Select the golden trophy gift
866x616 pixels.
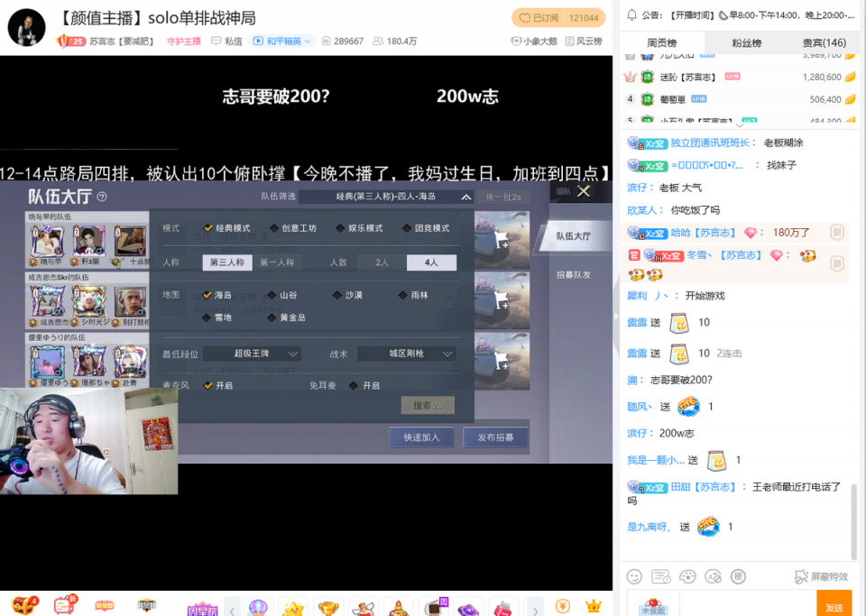328,608
